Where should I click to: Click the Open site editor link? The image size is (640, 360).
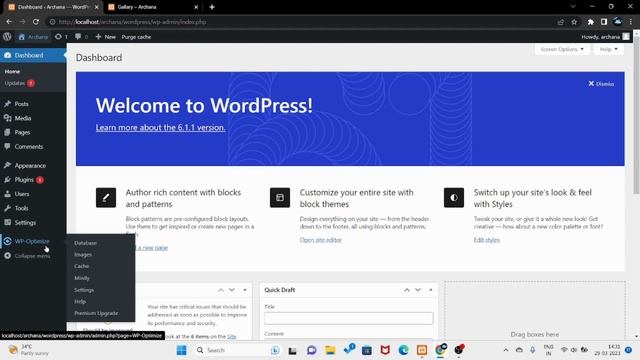coord(320,240)
